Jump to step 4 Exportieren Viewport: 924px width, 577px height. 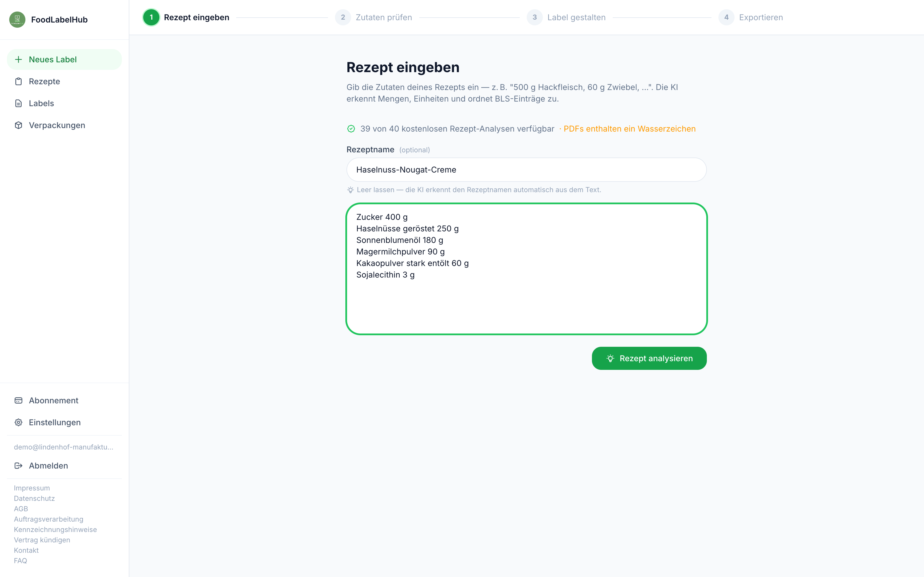(x=751, y=18)
